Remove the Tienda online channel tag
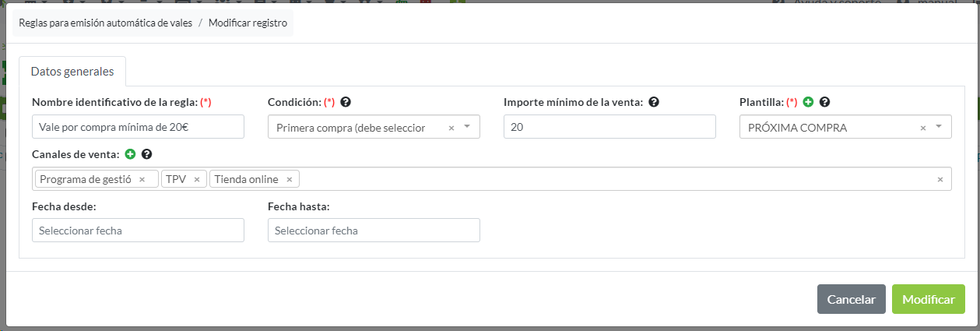Viewport: 980px width, 331px height. click(x=289, y=180)
